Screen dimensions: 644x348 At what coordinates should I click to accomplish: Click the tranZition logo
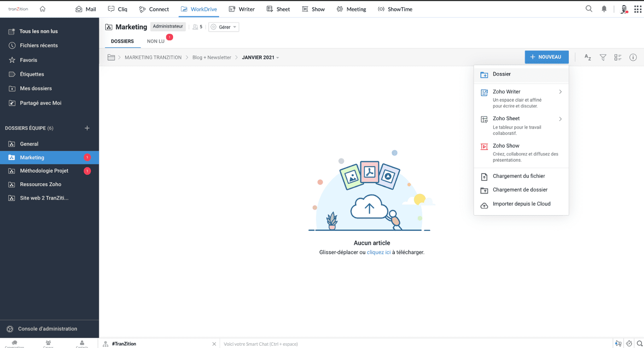(18, 9)
